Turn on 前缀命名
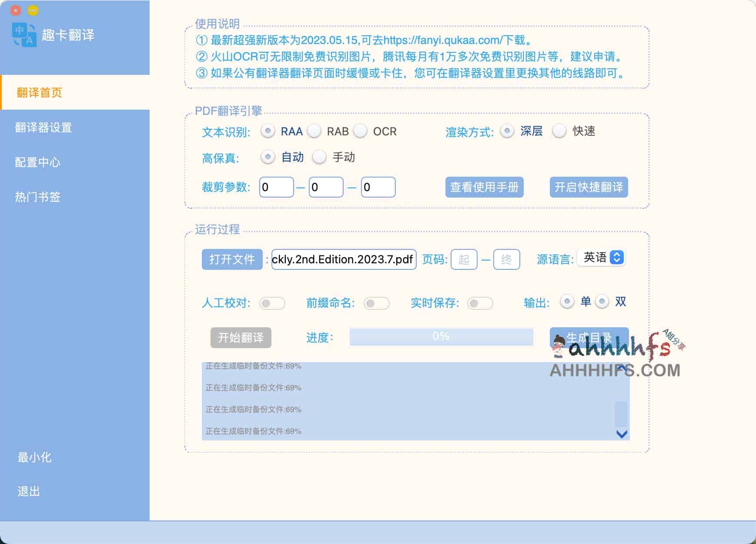 coord(377,303)
